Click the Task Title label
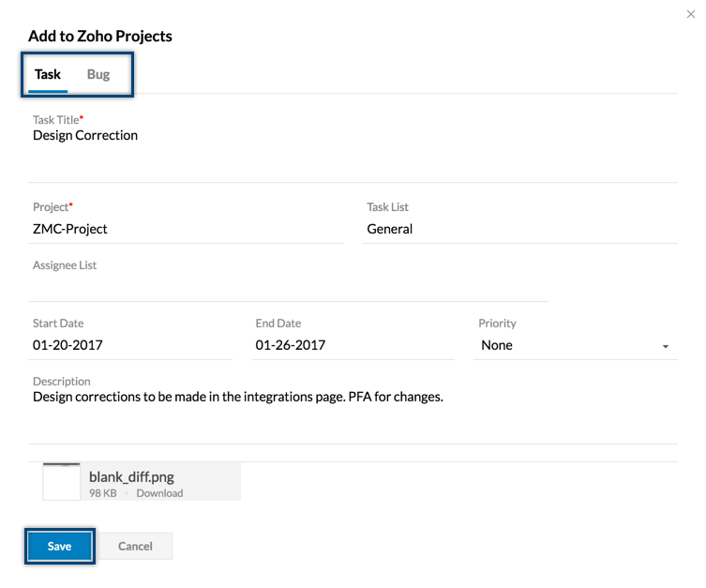The image size is (706, 588). tap(55, 120)
